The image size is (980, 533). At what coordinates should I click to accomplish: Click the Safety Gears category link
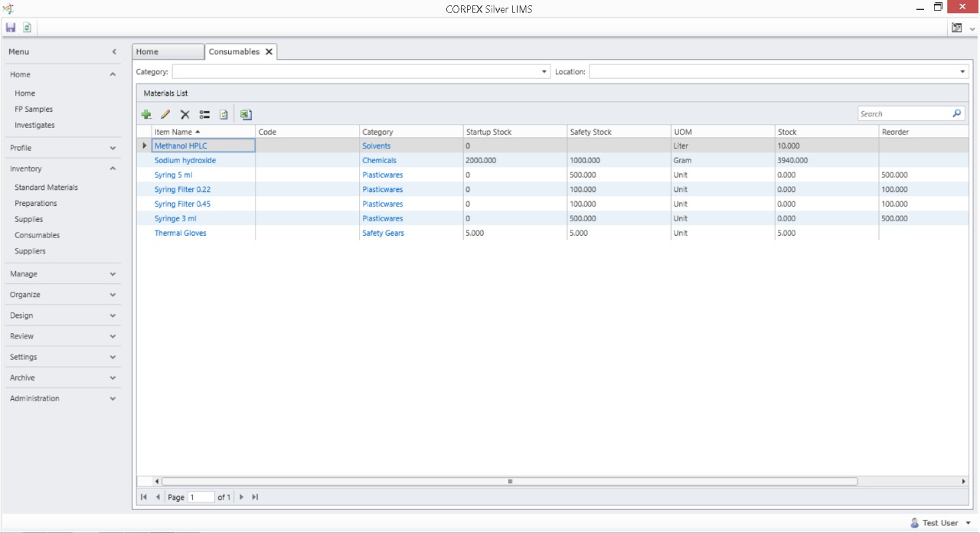383,234
